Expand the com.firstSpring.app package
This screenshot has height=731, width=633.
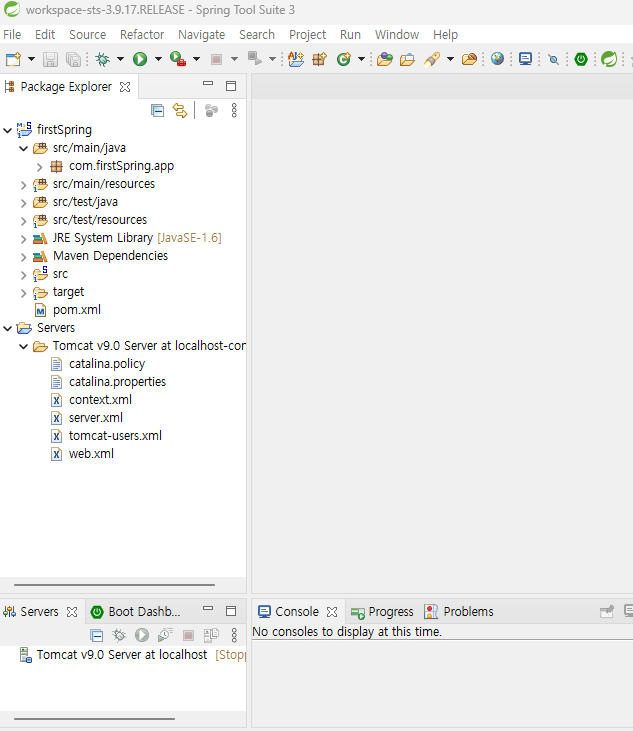pos(40,166)
